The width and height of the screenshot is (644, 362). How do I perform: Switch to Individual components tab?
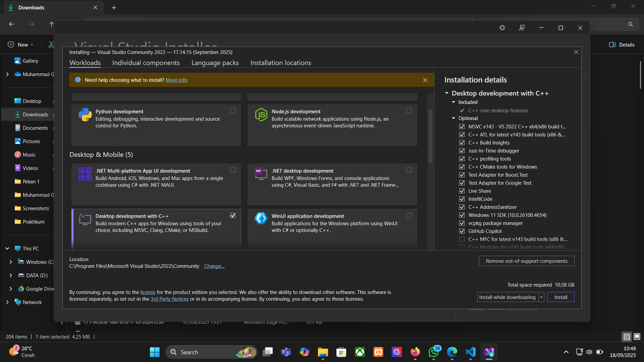146,63
